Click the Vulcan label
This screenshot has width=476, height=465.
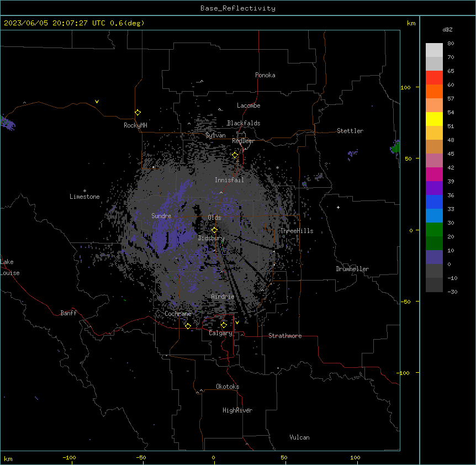(x=299, y=437)
